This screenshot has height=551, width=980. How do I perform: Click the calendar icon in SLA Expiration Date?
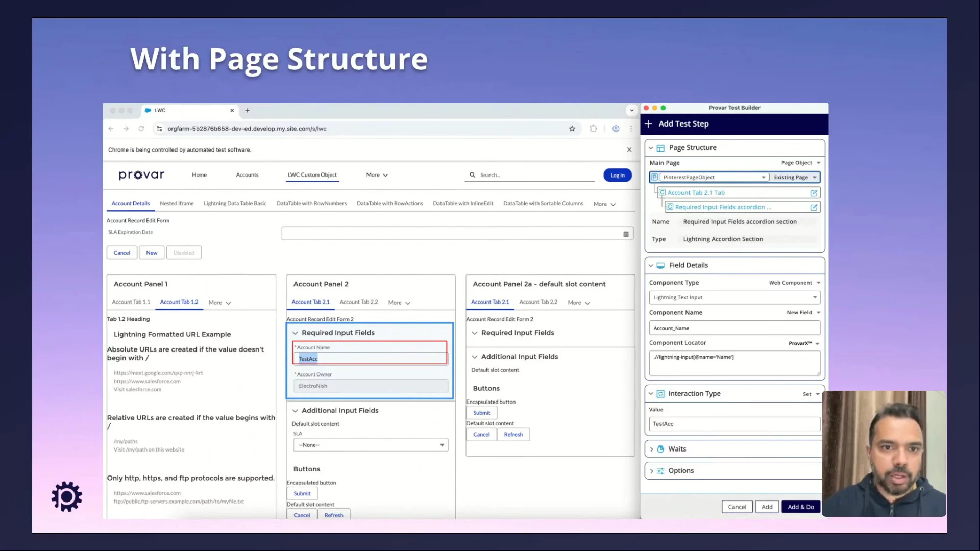coord(626,234)
